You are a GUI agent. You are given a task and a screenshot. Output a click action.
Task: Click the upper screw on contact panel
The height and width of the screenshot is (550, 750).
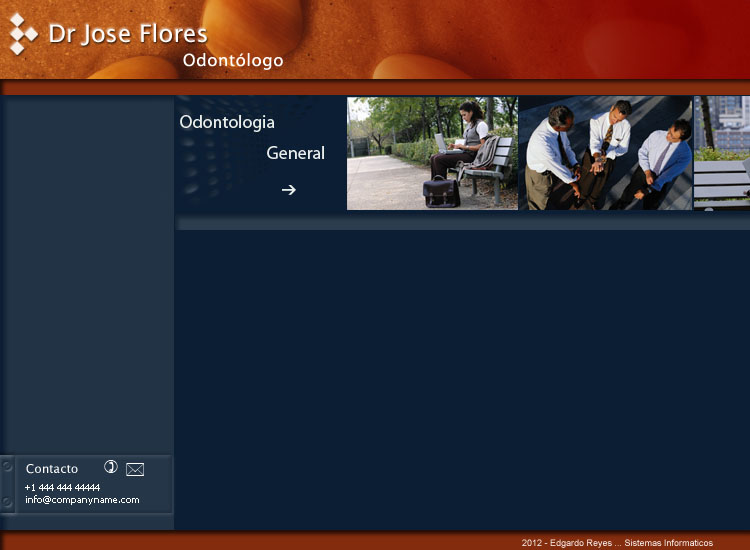tap(7, 466)
